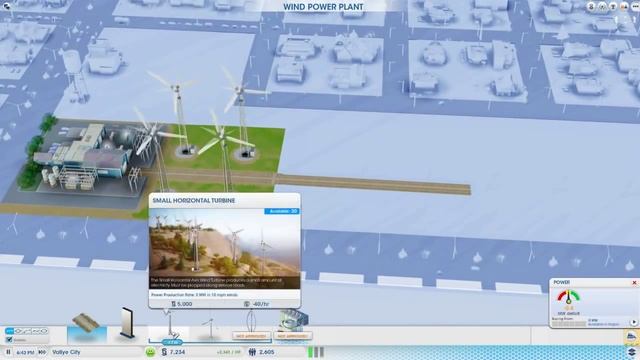Click the 5,000 cost in tooltip

click(181, 304)
